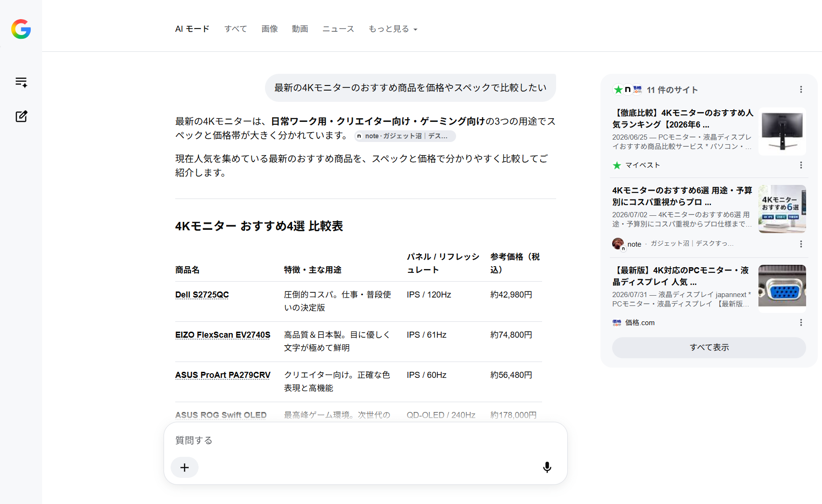Click the 価格.com favicon
This screenshot has width=822, height=504.
pos(617,323)
